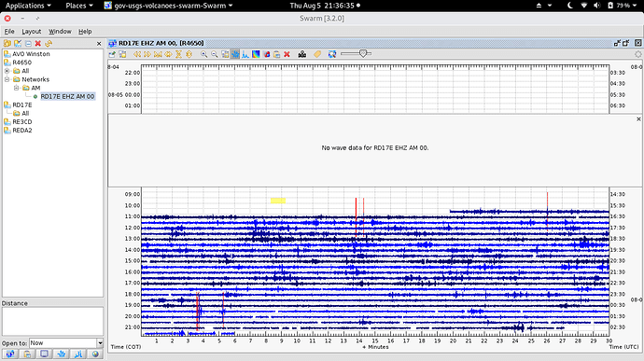Click the scroll forward time arrows icon
This screenshot has height=361, width=644.
pos(147,54)
